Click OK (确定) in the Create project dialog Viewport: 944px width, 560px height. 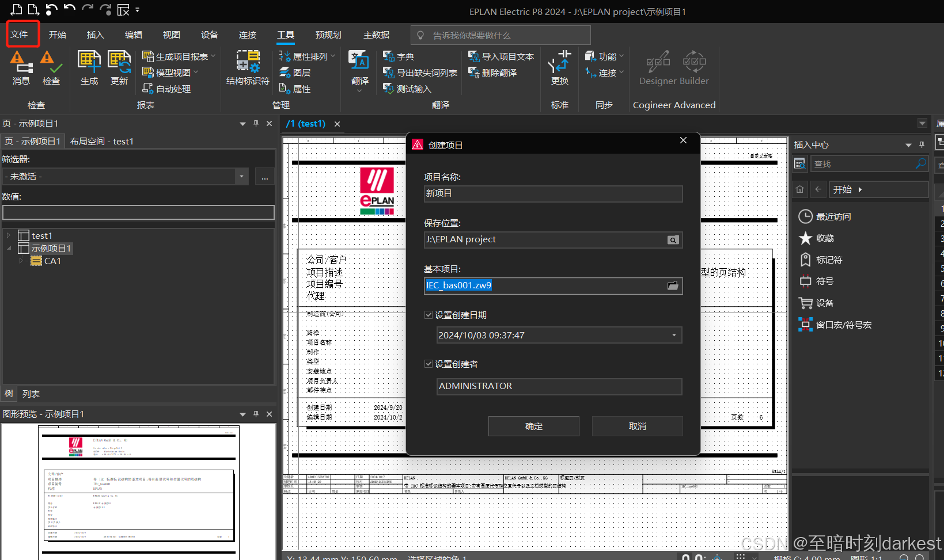click(x=534, y=426)
